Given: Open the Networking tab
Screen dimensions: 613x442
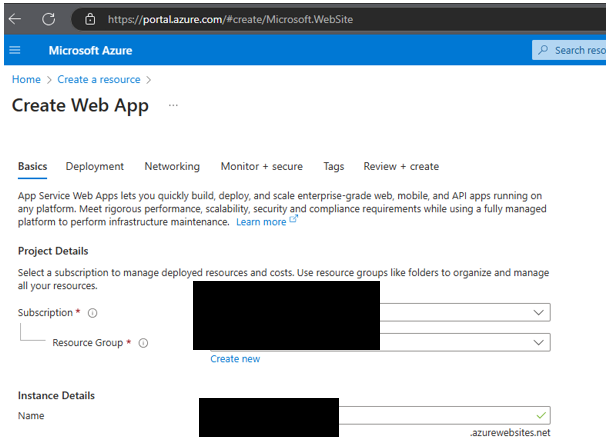Looking at the screenshot, I should coord(172,166).
